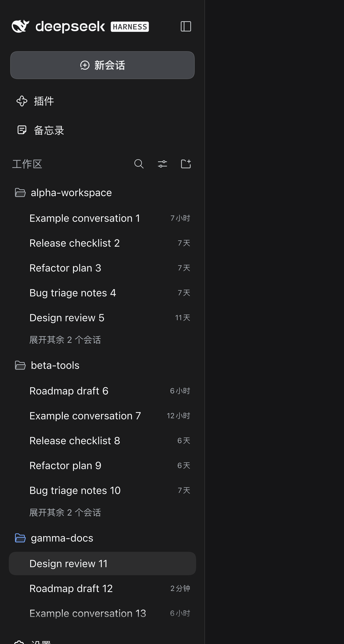Viewport: 344px width, 644px height.
Task: Open Bug triage notes 4
Action: (102, 293)
